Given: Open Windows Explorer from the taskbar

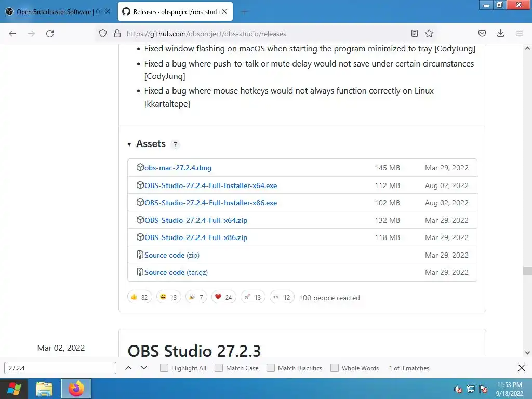Looking at the screenshot, I should [x=44, y=389].
